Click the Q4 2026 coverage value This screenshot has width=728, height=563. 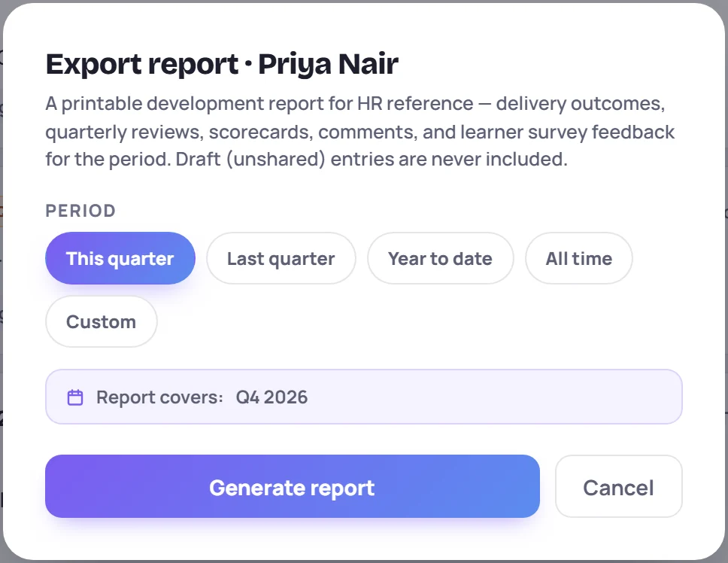pos(271,397)
